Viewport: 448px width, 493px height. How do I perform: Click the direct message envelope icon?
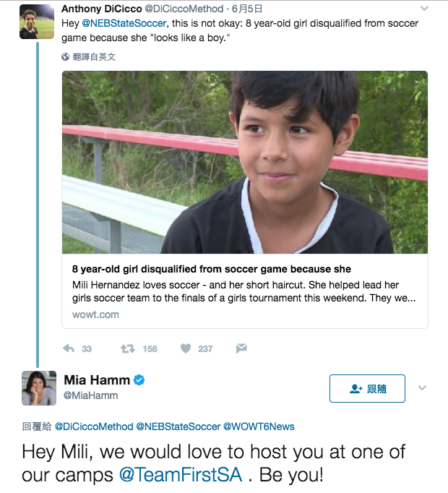point(241,348)
